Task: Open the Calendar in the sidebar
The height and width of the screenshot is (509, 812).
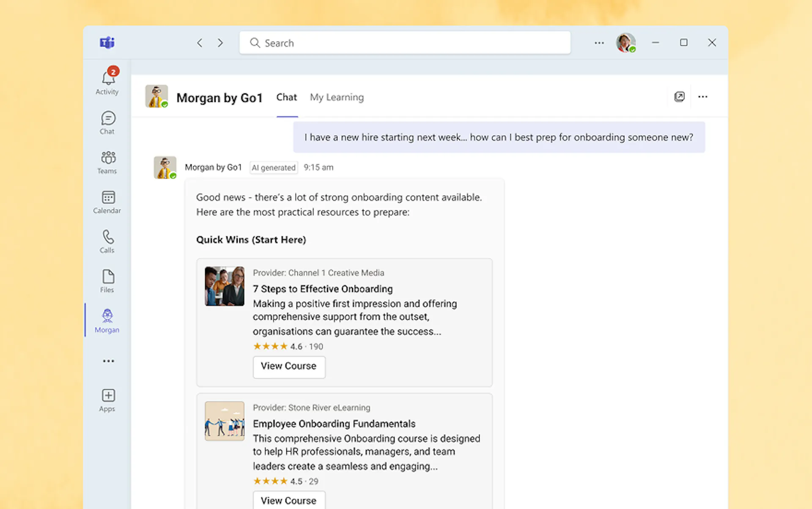Action: click(107, 202)
